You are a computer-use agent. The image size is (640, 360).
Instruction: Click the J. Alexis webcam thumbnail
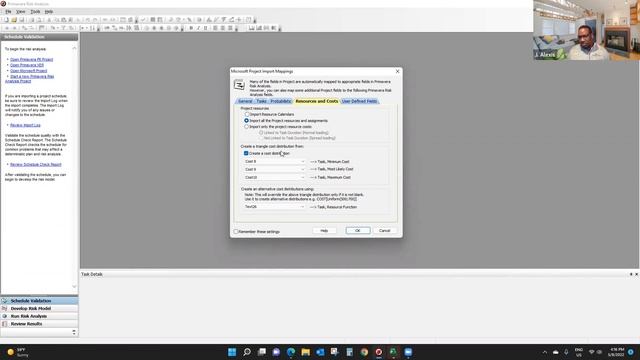pyautogui.click(x=587, y=30)
